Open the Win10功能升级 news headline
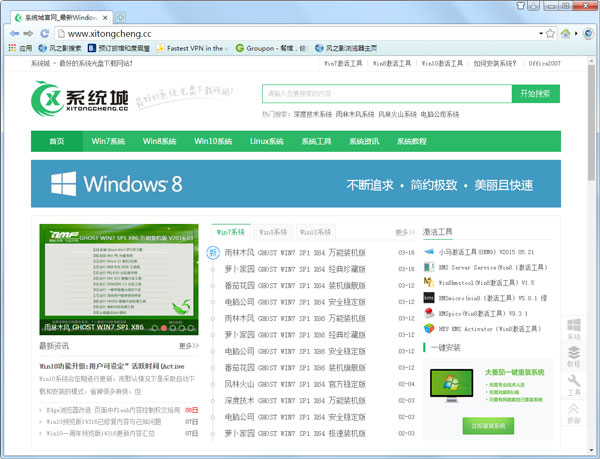Image resolution: width=600 pixels, height=459 pixels. coord(112,366)
